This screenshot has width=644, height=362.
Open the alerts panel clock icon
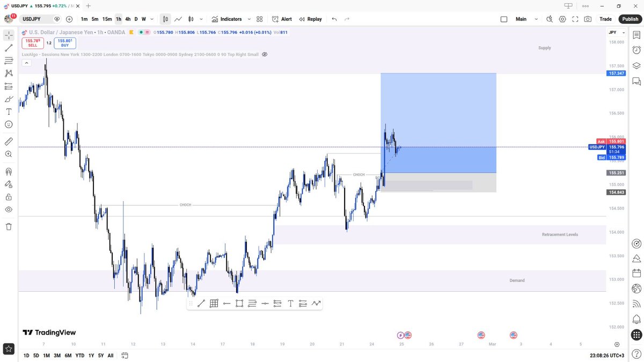pyautogui.click(x=636, y=50)
